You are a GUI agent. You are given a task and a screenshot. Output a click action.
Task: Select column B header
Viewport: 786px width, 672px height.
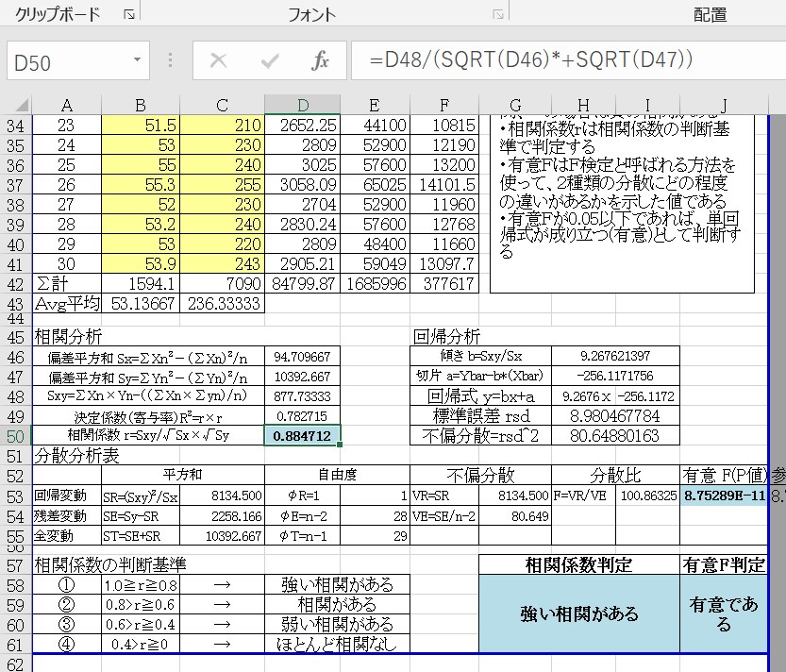141,106
